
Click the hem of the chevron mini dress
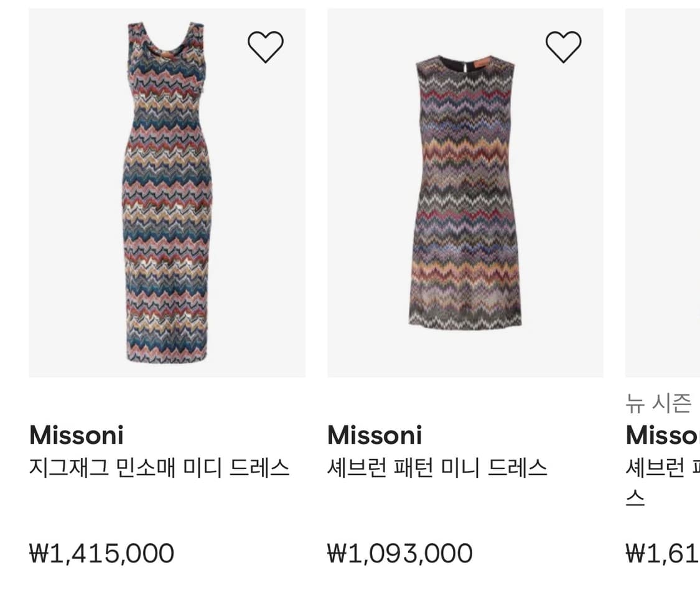[x=465, y=319]
